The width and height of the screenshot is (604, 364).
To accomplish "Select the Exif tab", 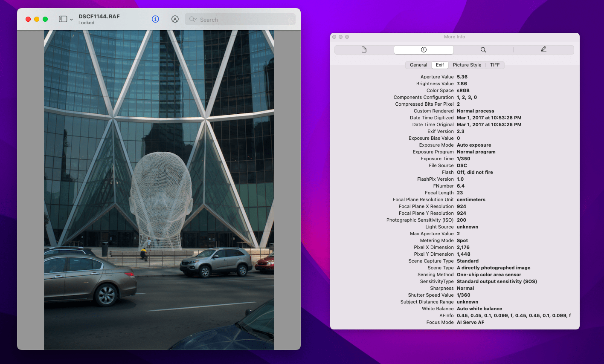I will pyautogui.click(x=440, y=65).
